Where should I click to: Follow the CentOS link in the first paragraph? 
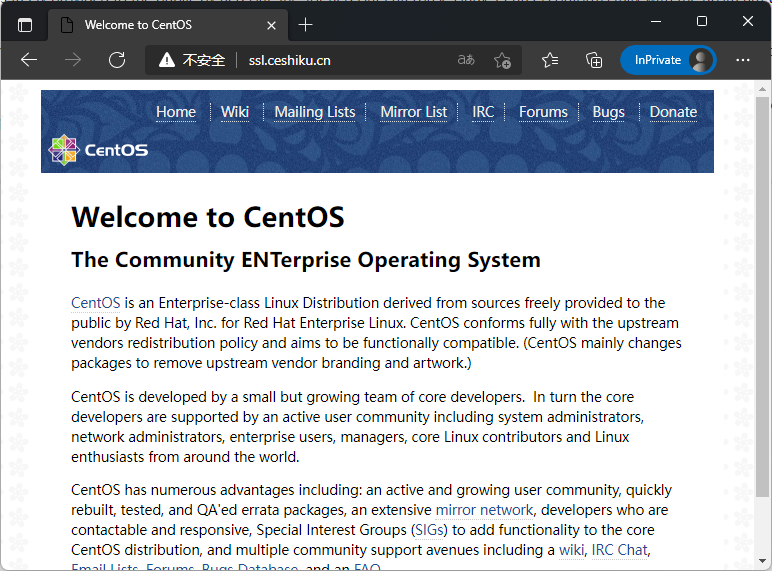click(x=96, y=303)
